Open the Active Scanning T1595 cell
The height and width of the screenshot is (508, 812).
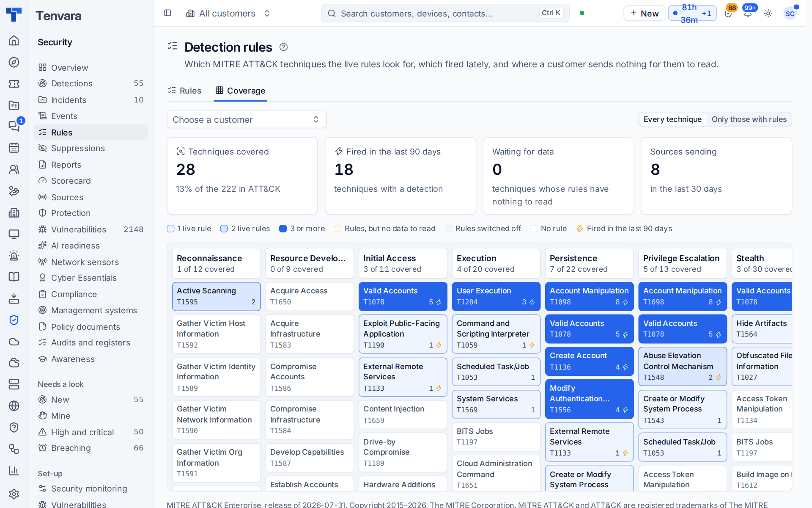pos(217,296)
